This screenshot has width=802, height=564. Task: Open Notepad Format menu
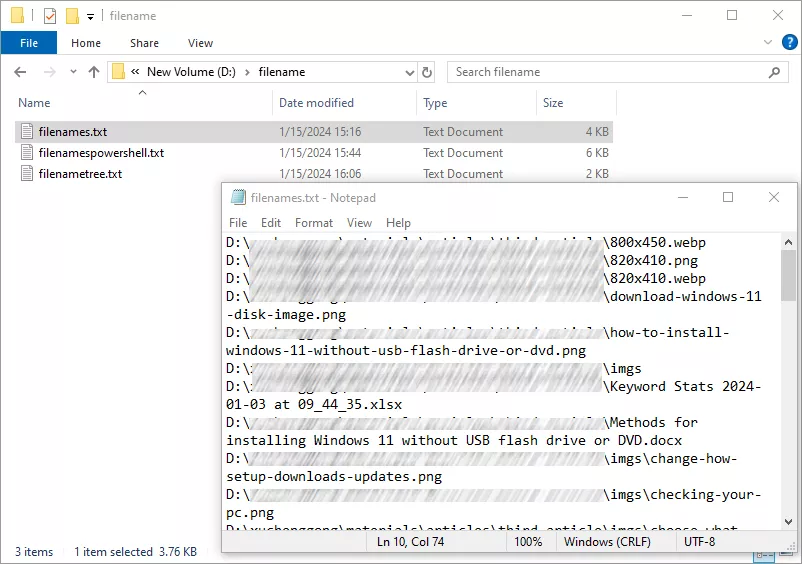(314, 223)
